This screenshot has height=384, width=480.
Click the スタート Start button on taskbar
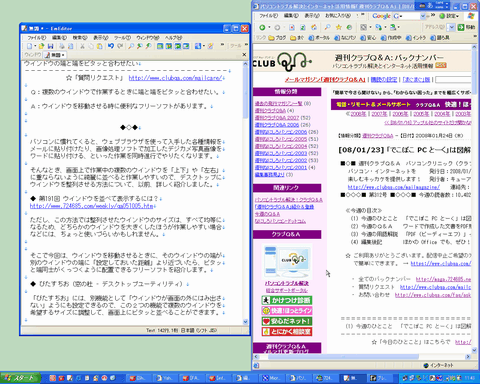20,378
